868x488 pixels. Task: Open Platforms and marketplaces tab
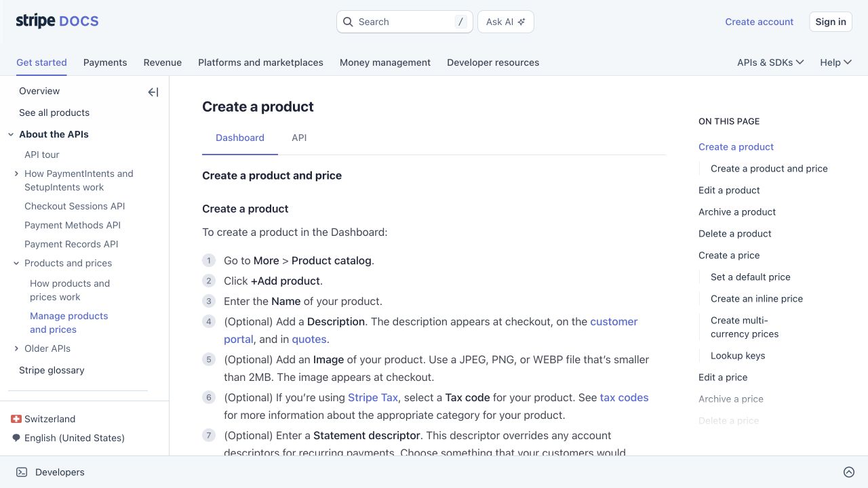click(260, 62)
